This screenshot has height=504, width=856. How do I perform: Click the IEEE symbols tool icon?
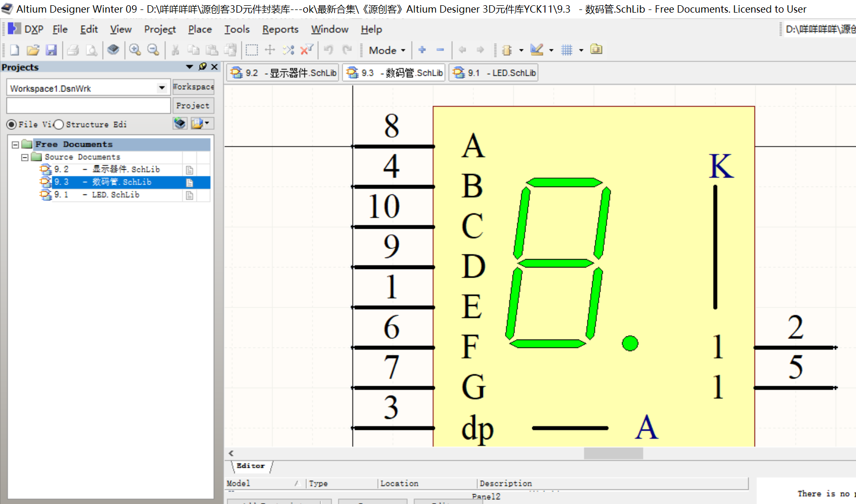tap(507, 50)
